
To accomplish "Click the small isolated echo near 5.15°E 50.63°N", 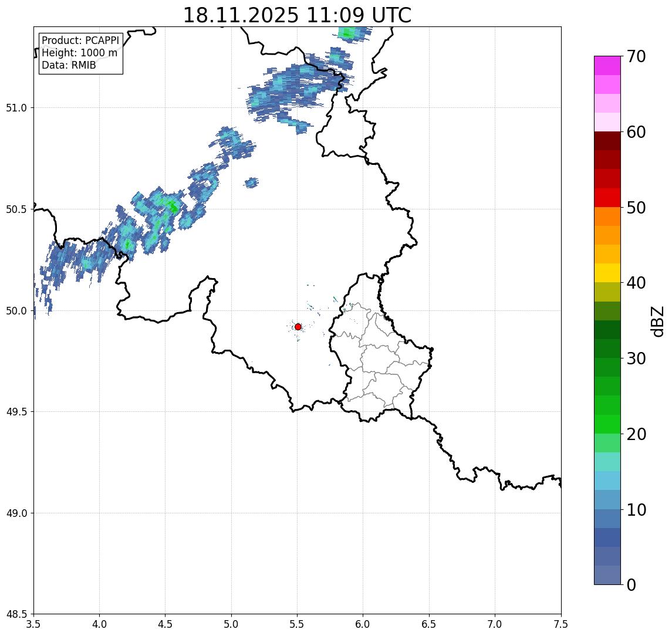I will (252, 182).
